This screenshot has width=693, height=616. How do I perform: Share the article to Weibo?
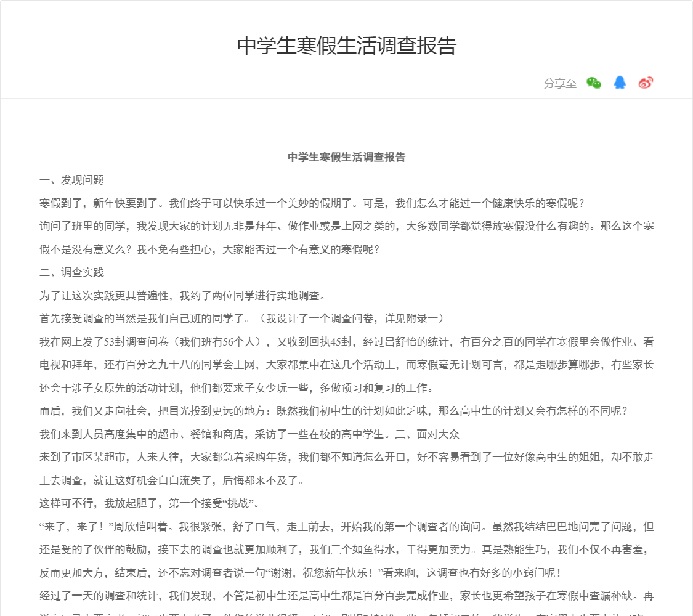(x=646, y=83)
